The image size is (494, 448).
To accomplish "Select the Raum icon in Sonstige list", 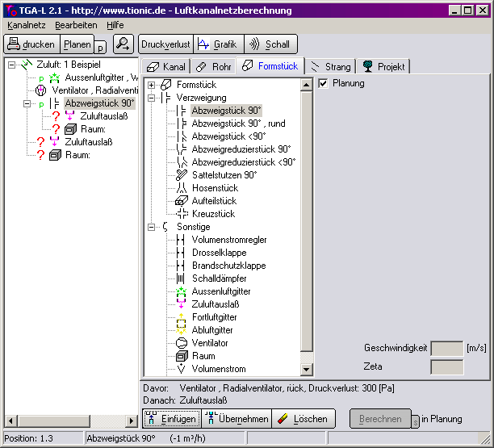I will pos(182,356).
